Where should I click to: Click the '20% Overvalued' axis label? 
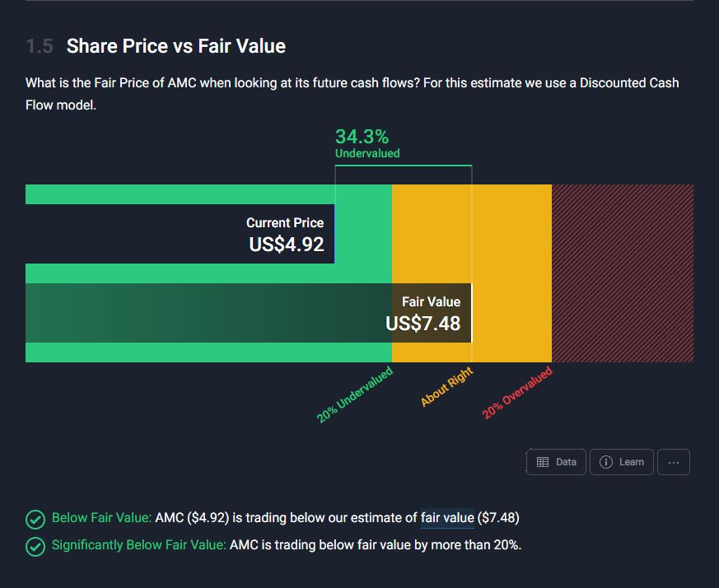516,394
